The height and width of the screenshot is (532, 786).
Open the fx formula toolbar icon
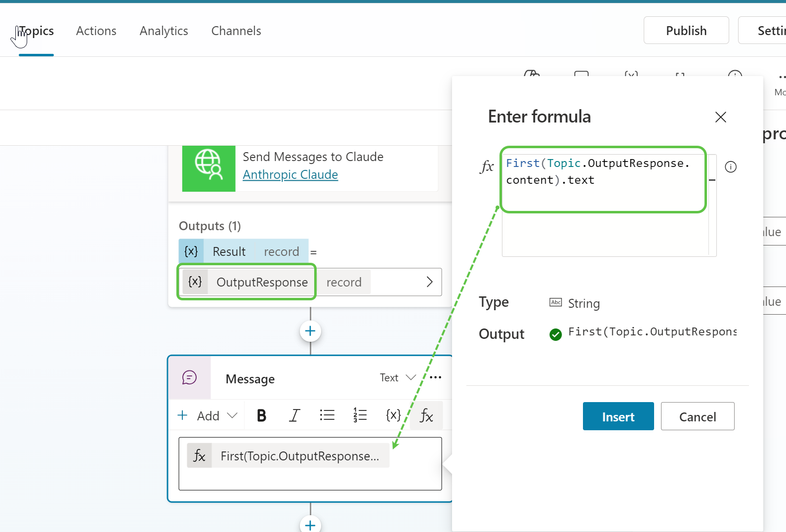(426, 416)
